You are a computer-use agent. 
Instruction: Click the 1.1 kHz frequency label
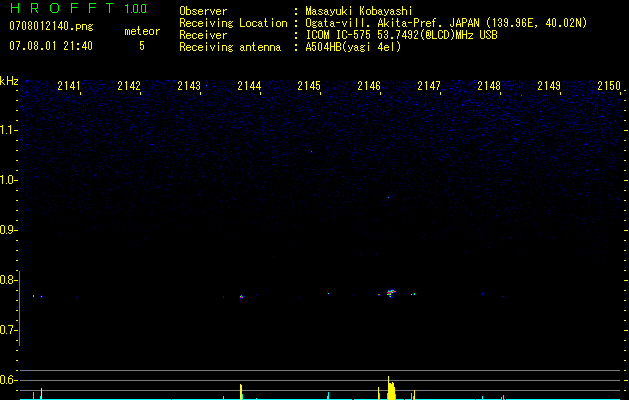tap(8, 130)
